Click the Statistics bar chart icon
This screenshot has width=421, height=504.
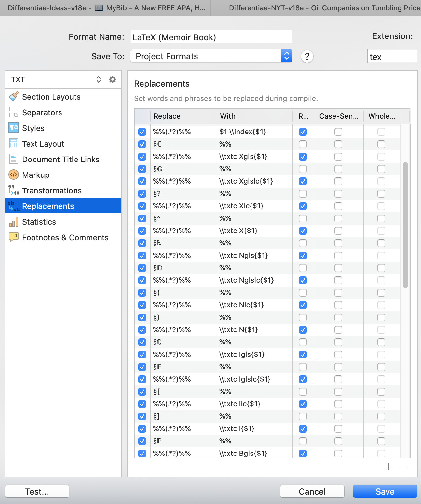pos(14,222)
